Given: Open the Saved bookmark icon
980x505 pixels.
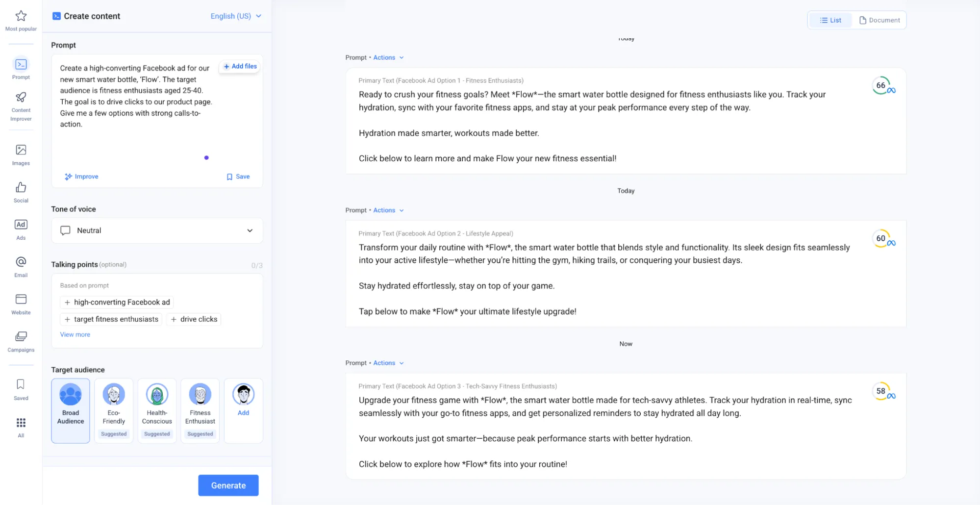Looking at the screenshot, I should tap(21, 384).
